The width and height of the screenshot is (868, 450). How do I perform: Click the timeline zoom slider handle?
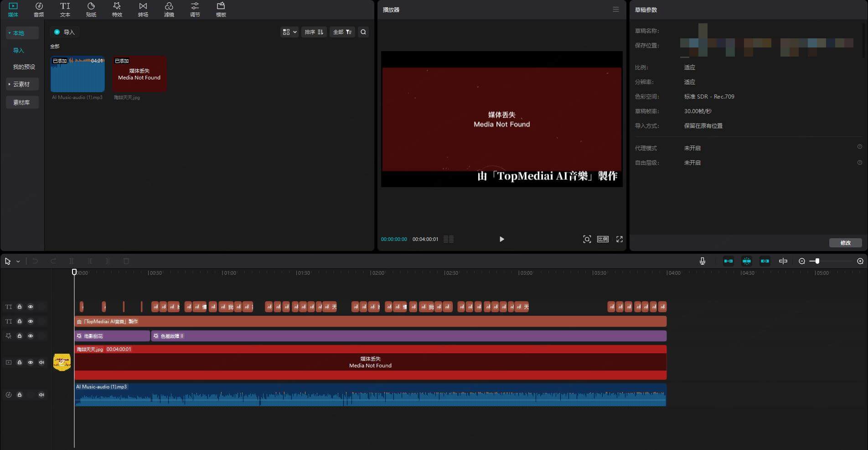click(x=817, y=261)
